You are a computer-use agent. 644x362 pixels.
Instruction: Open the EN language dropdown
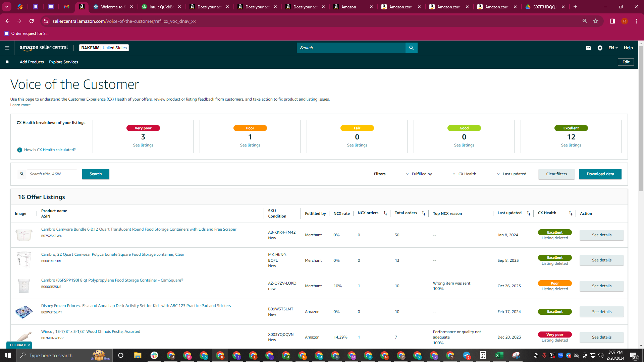tap(613, 48)
